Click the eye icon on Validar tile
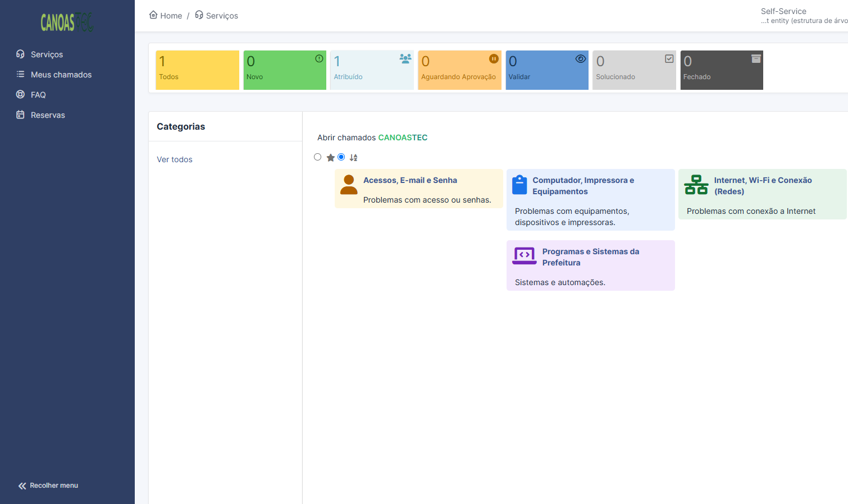Image resolution: width=848 pixels, height=504 pixels. tap(581, 58)
